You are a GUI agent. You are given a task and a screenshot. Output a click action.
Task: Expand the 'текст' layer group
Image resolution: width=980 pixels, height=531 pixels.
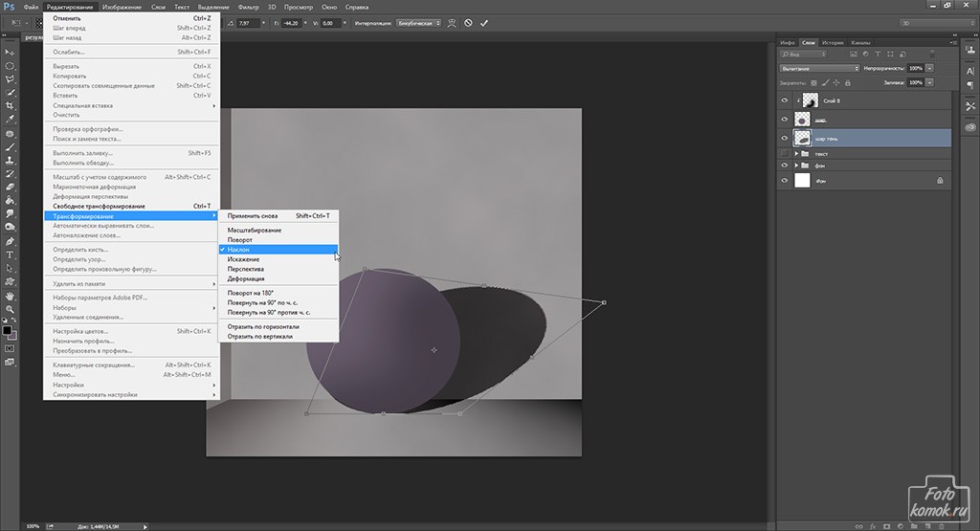(x=796, y=153)
